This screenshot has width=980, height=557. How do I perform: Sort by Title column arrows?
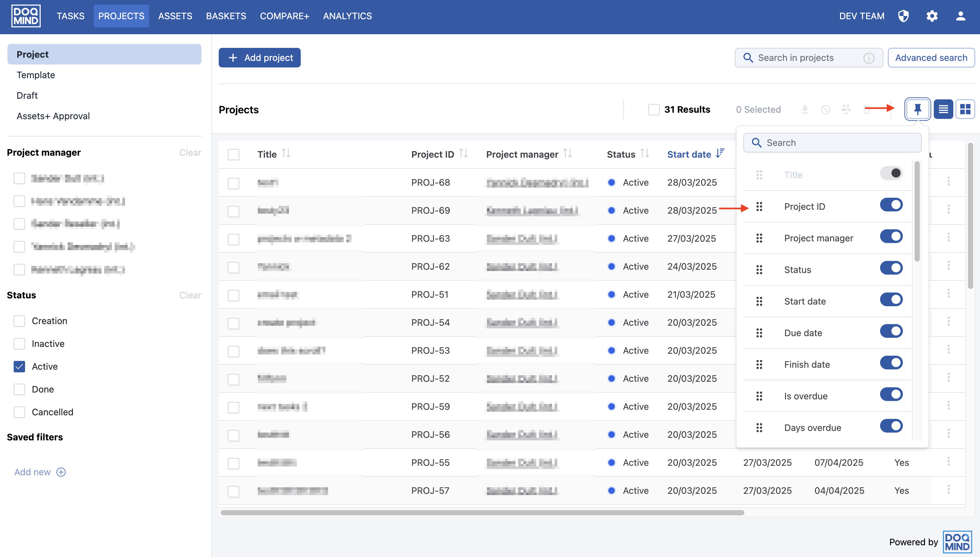(286, 154)
